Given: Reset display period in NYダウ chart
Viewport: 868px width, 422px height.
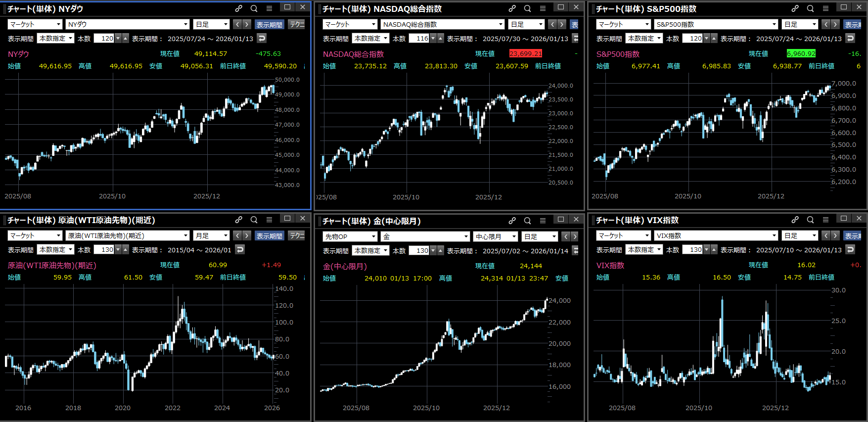Looking at the screenshot, I should 262,38.
